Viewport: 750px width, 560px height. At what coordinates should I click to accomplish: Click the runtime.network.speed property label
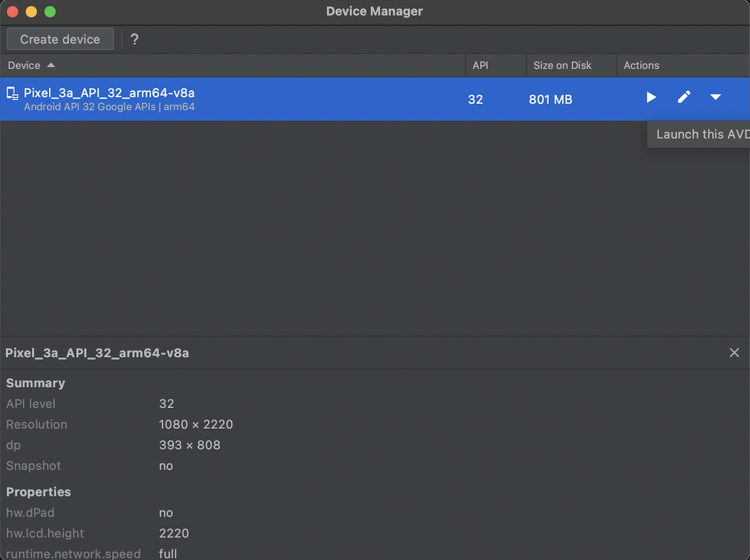[x=73, y=554]
